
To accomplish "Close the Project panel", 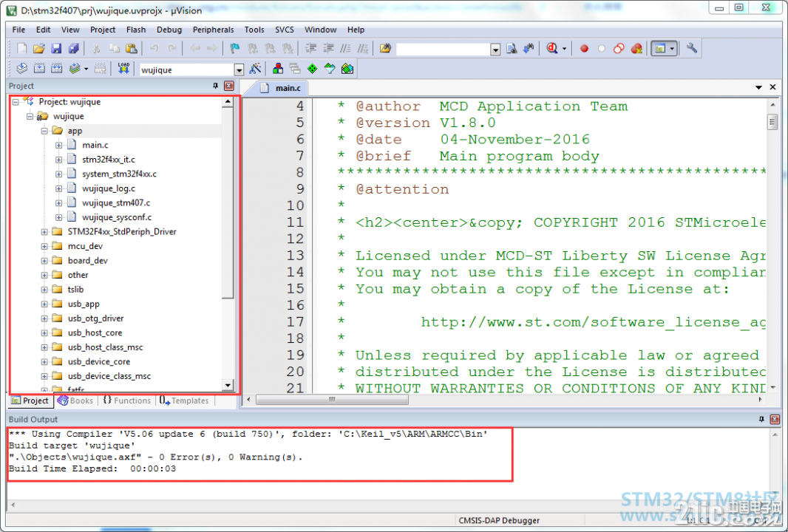I will pyautogui.click(x=228, y=86).
